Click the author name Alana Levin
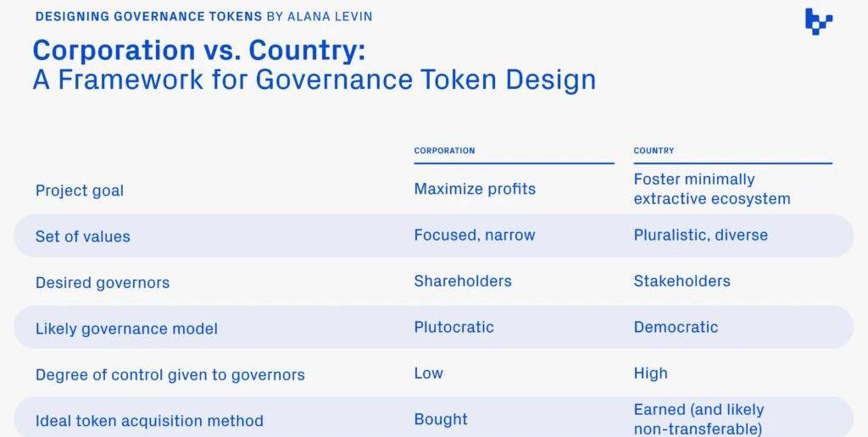 (x=331, y=17)
